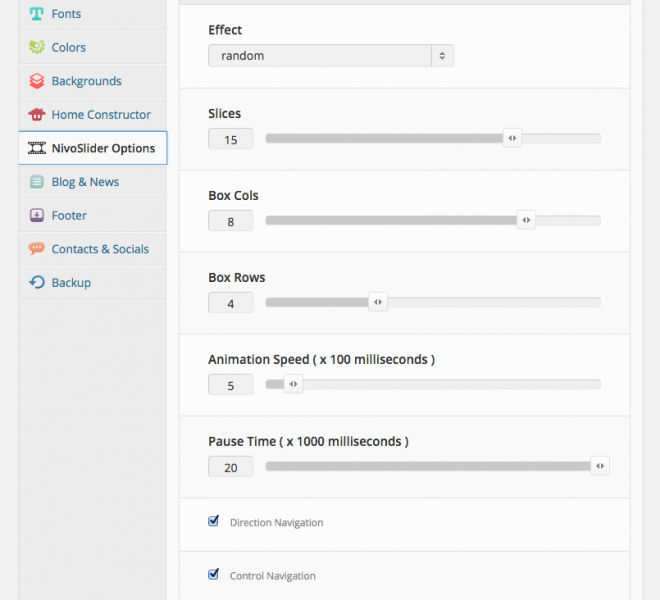Image resolution: width=660 pixels, height=600 pixels.
Task: Click the Backgrounds layers icon
Action: tap(37, 81)
